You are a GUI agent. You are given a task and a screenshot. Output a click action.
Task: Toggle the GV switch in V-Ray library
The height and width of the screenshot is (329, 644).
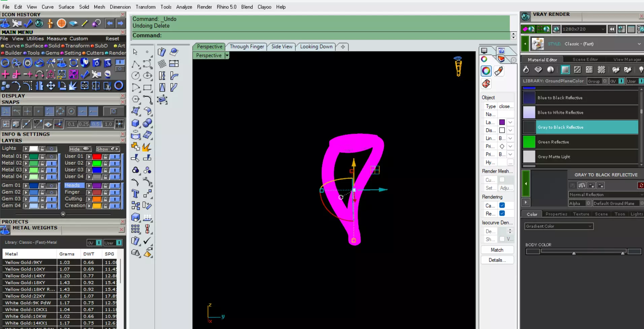click(x=621, y=81)
